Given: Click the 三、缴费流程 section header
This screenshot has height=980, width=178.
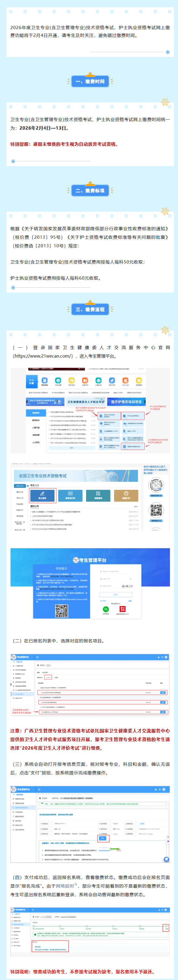Looking at the screenshot, I should pyautogui.click(x=90, y=309).
